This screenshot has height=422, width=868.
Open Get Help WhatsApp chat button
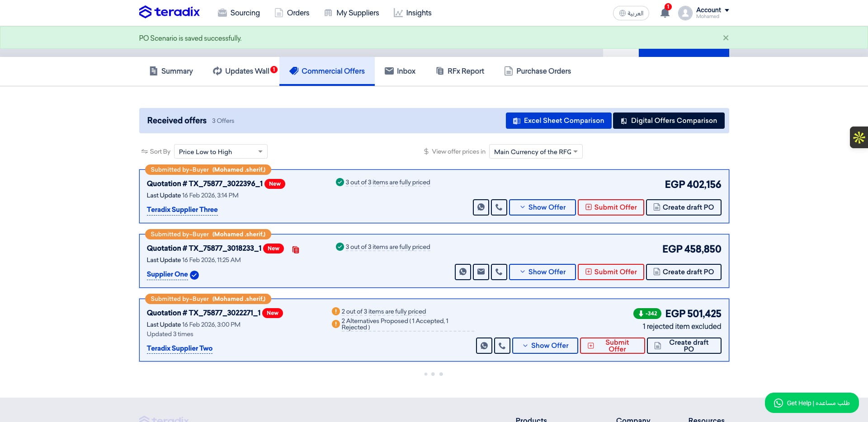[812, 403]
